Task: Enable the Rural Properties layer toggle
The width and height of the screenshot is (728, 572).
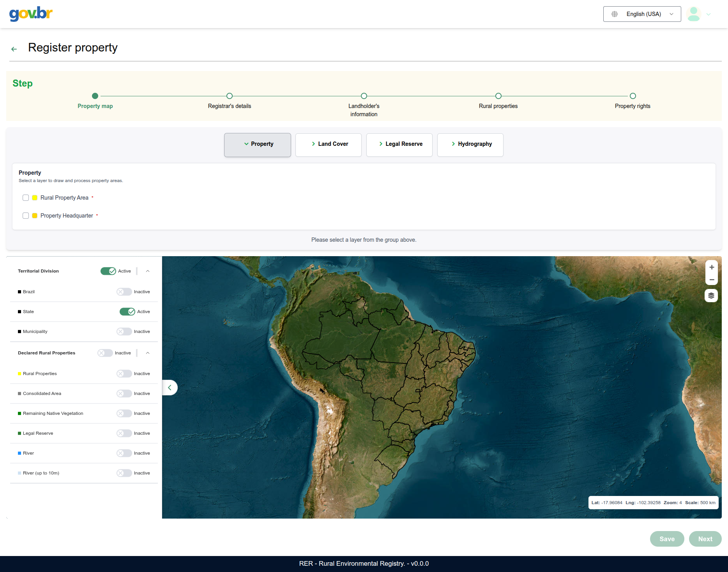Action: pyautogui.click(x=124, y=374)
